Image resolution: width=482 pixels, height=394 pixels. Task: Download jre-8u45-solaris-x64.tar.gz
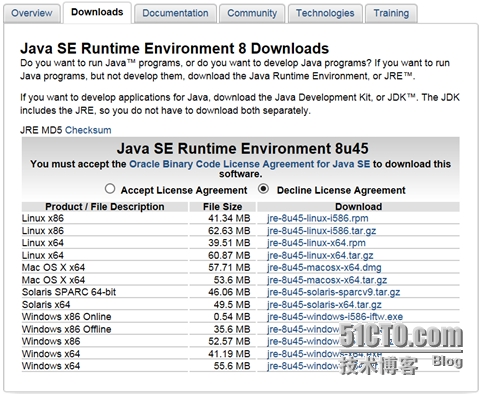coord(324,305)
